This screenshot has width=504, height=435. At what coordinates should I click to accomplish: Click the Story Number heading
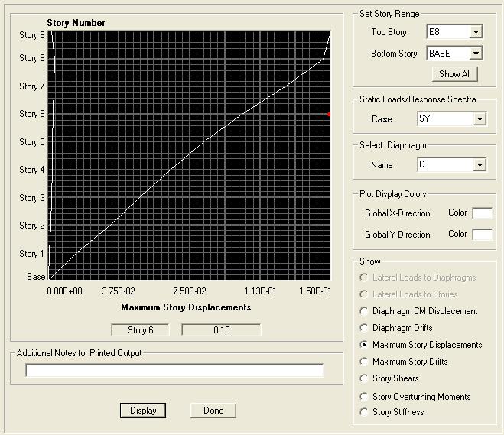click(x=76, y=23)
